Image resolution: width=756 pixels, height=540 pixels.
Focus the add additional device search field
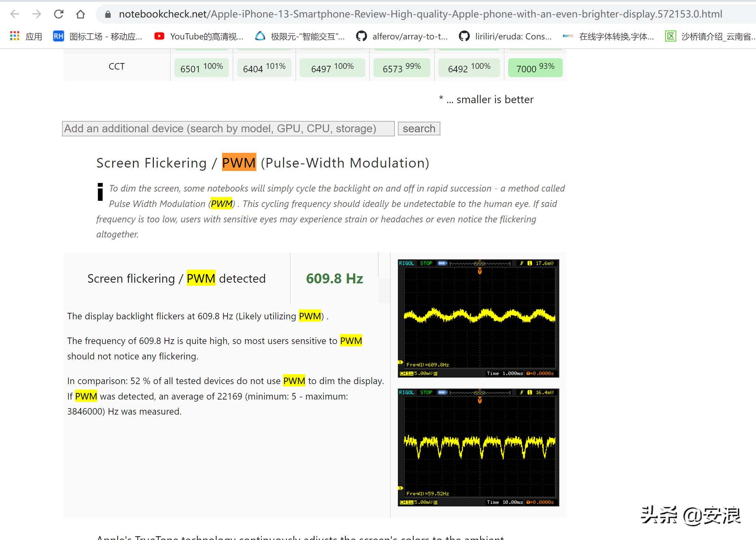[228, 128]
